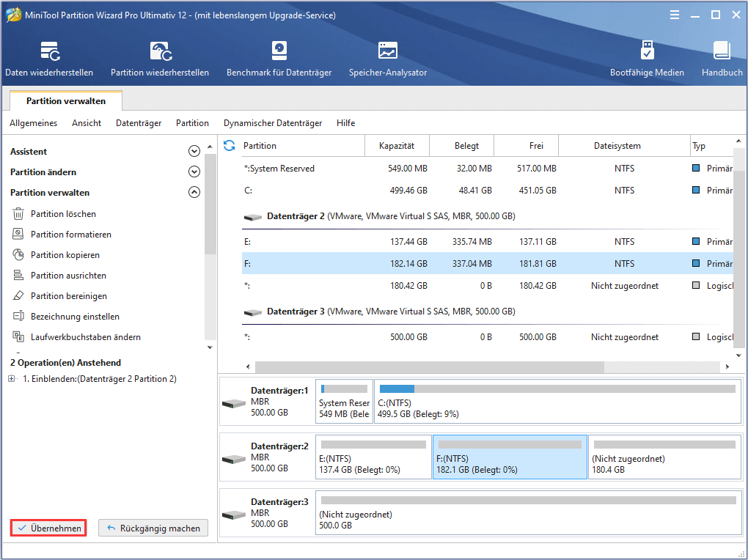748x560 pixels.
Task: Click the Partition formatieren icon
Action: [18, 235]
